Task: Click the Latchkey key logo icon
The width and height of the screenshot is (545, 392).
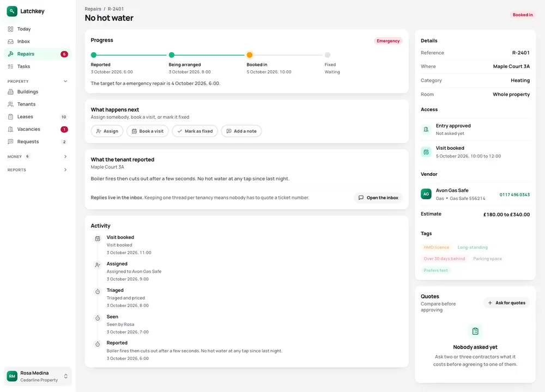Action: click(12, 11)
